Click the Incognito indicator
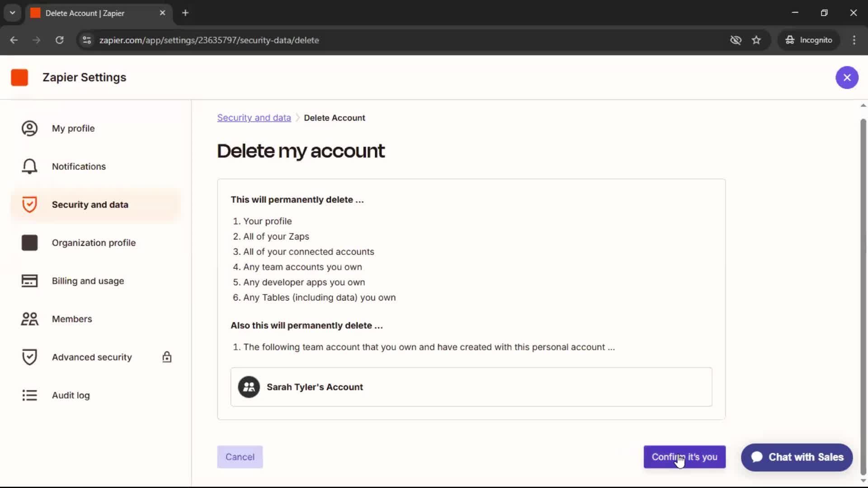The height and width of the screenshot is (488, 868). point(808,40)
